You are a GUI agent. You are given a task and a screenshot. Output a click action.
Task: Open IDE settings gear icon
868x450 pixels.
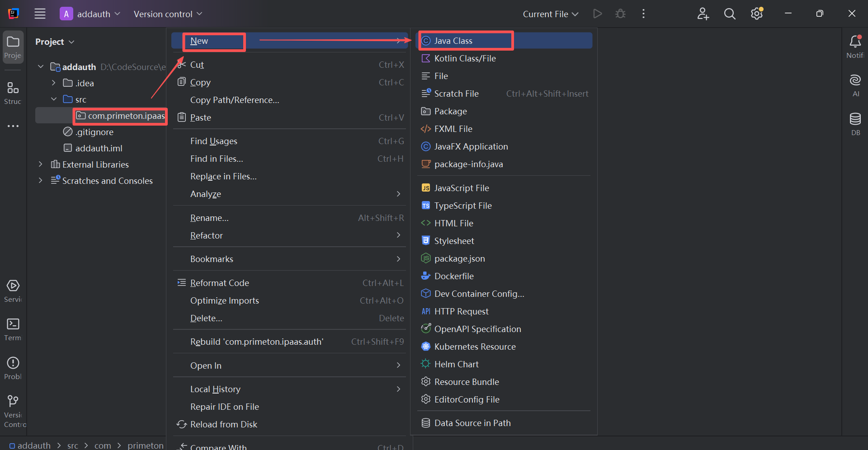click(x=756, y=14)
